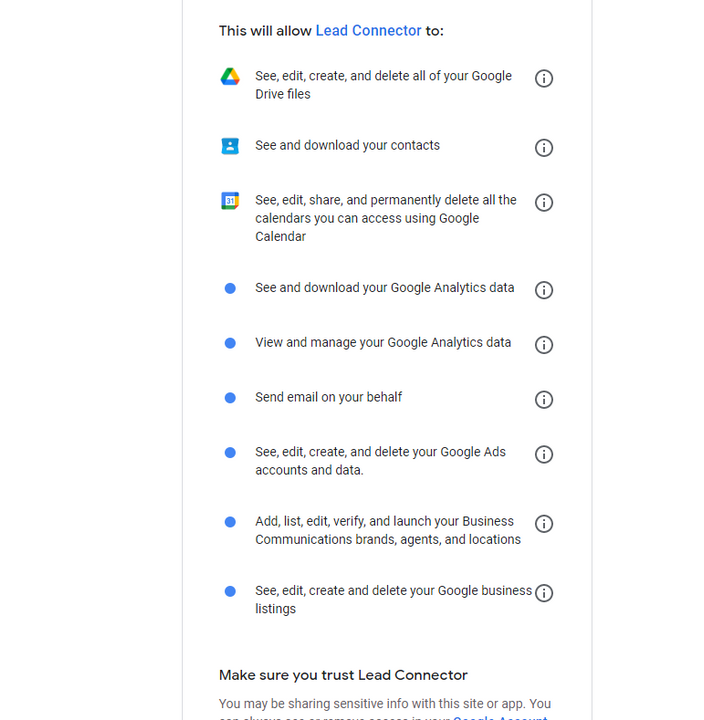
Task: Open info for Google Drive files permission
Action: coord(544,79)
